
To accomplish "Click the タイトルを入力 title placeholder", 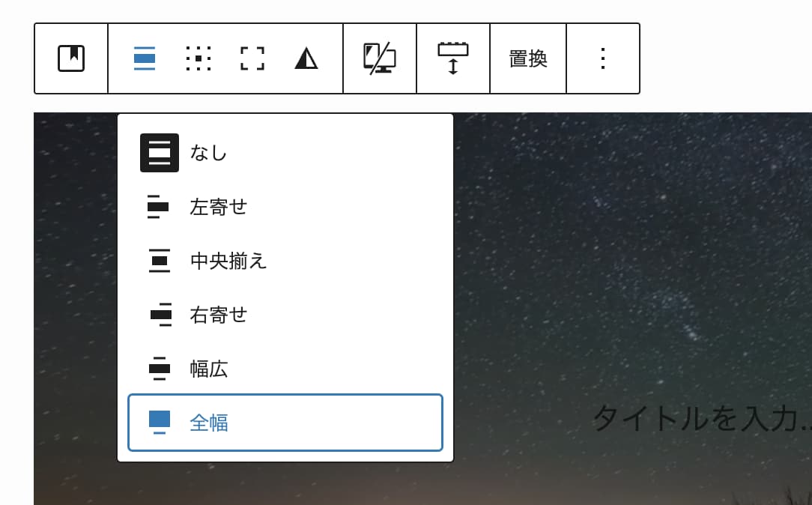I will 700,418.
